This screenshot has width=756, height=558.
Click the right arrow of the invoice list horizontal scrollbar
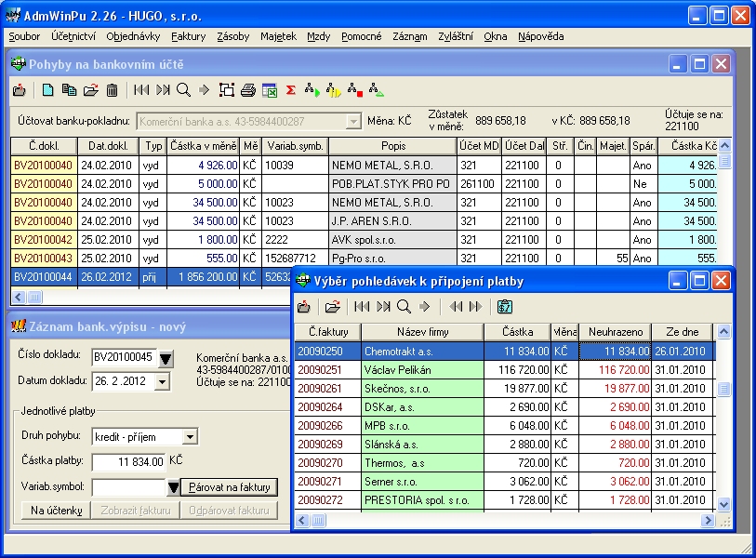coord(708,521)
